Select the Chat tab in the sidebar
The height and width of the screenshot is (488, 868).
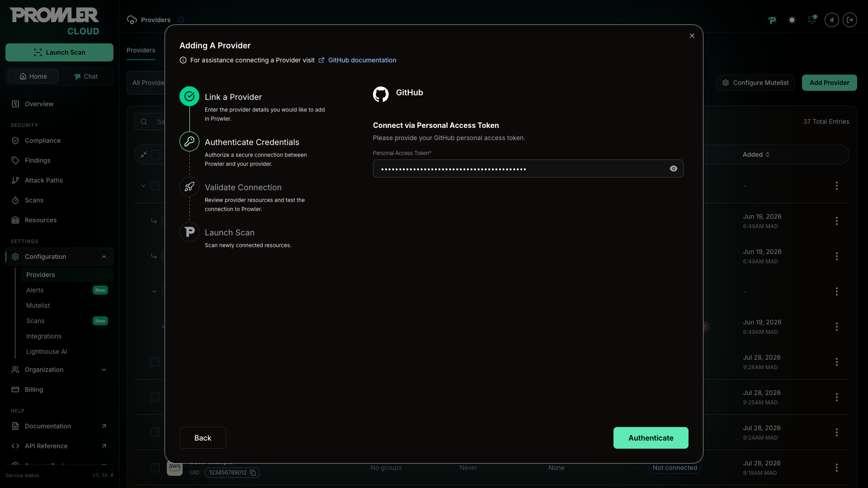(85, 76)
